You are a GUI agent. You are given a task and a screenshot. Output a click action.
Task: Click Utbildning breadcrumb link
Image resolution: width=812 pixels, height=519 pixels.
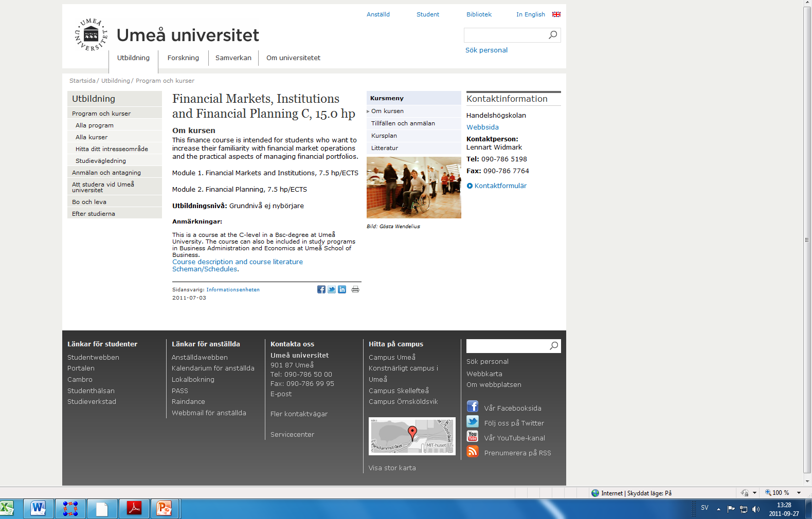tap(116, 81)
